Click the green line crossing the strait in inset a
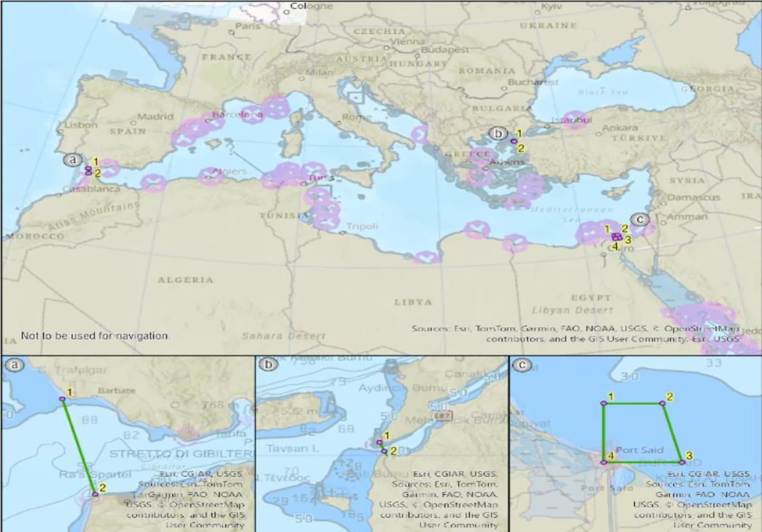The height and width of the screenshot is (532, 762). pos(79,446)
